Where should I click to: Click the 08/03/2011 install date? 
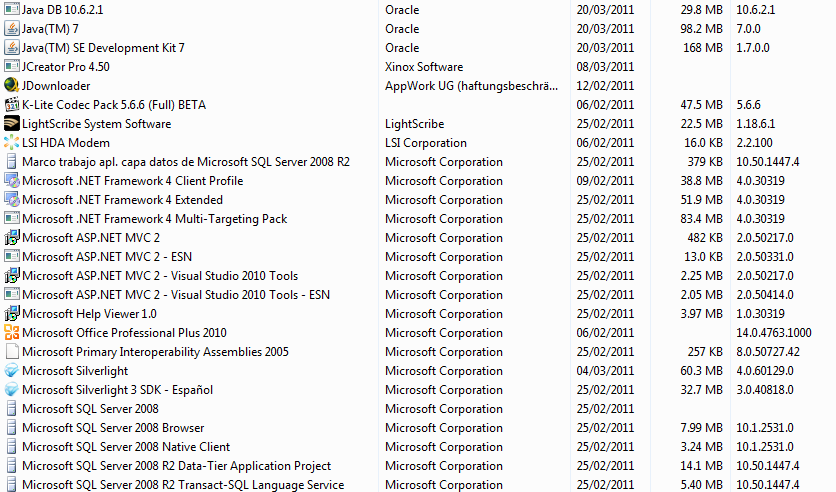[605, 67]
